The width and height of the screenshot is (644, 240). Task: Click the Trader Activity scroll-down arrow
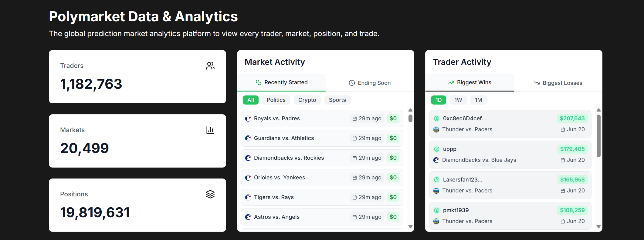(598, 227)
